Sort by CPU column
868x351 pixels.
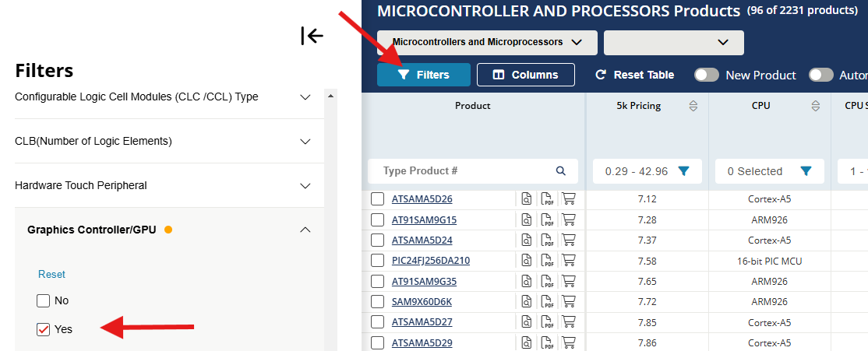pos(816,106)
